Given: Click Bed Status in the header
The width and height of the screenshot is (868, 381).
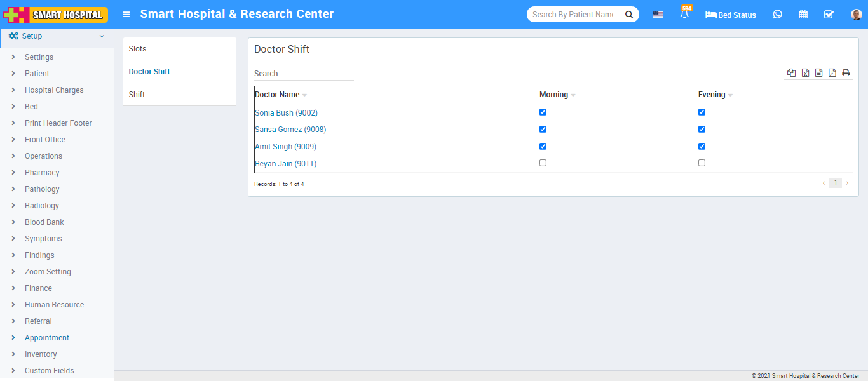Looking at the screenshot, I should click(x=731, y=15).
